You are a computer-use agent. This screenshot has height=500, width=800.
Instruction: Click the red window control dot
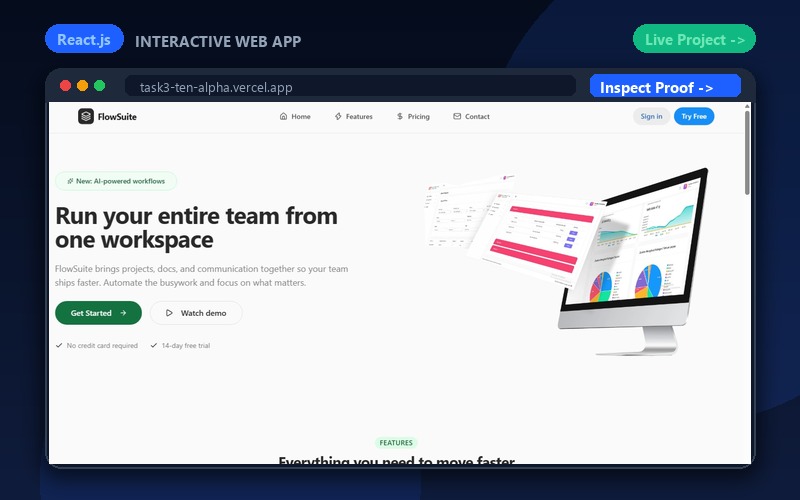pyautogui.click(x=65, y=86)
